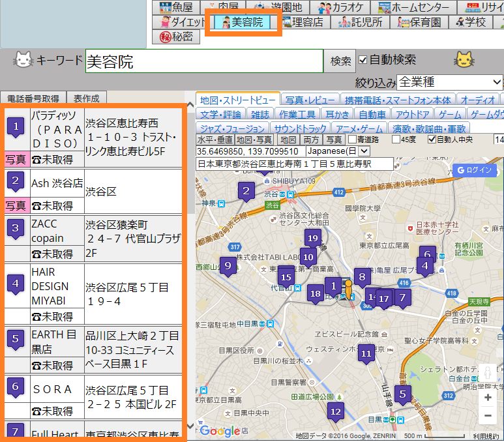Click the Google ログイン button on map
The height and width of the screenshot is (442, 504).
[x=475, y=170]
